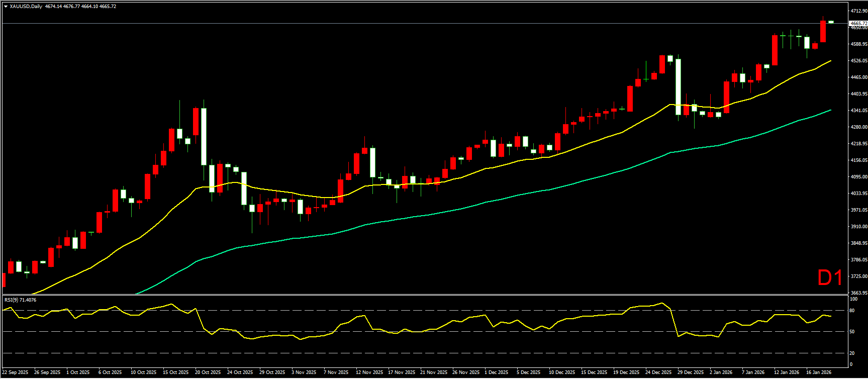Image resolution: width=868 pixels, height=379 pixels.
Task: Click the red D1 timeframe label
Action: tap(830, 278)
